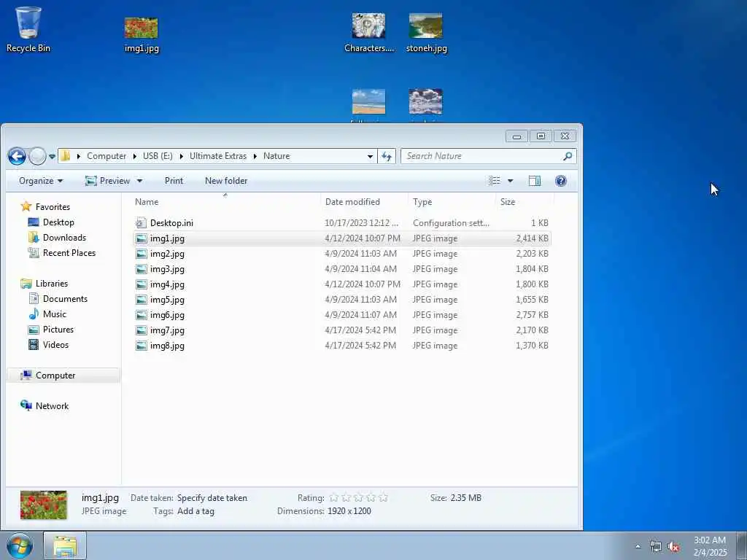
Task: Select img4.jpg in file list
Action: coord(341,284)
